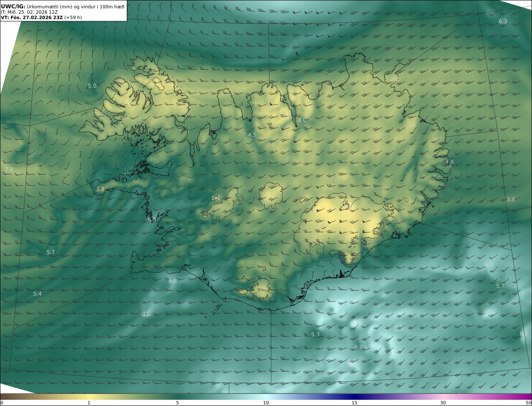The width and height of the screenshot is (532, 406).
Task: Select the 6.0 value label on the map
Action: coord(359,347)
